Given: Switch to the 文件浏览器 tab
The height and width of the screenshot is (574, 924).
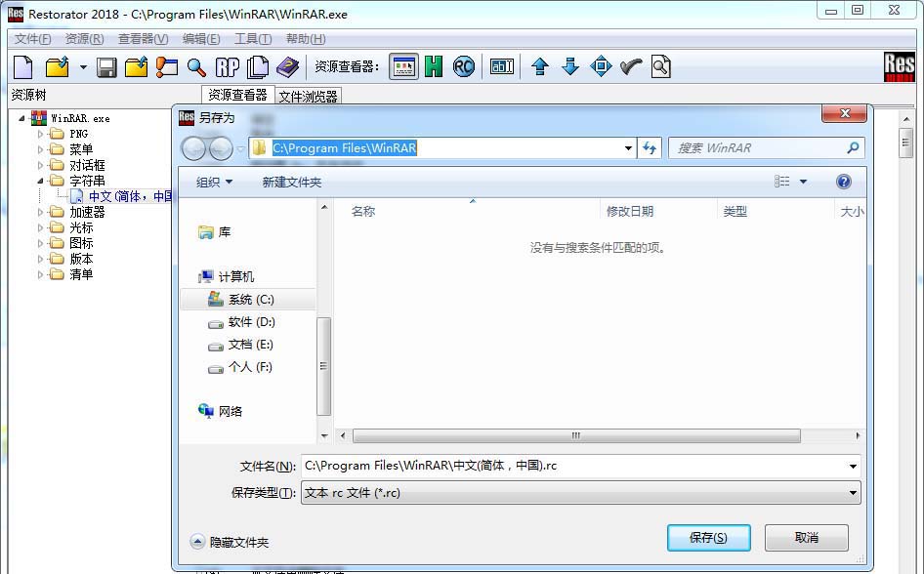Looking at the screenshot, I should 308,96.
